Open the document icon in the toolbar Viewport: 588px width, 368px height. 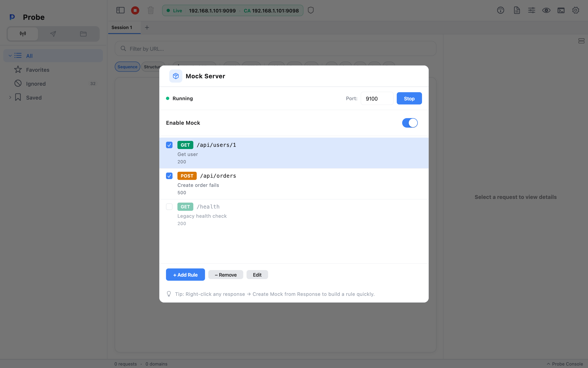click(517, 10)
